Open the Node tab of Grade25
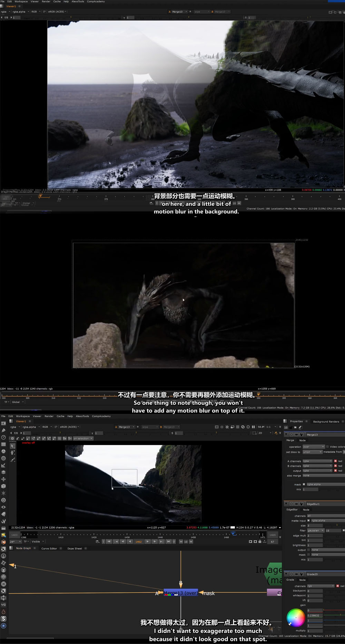 [302, 580]
